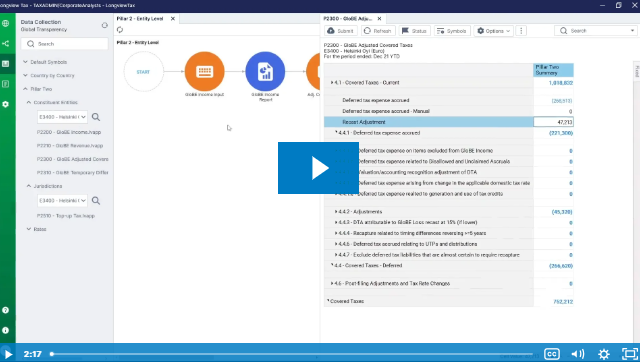
Task: Open the more options vertical dots menu
Action: point(521,31)
